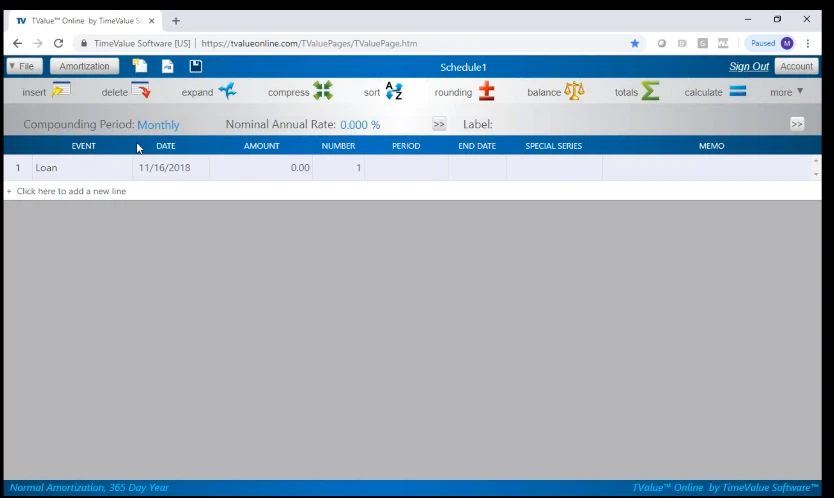
Task: Click the DATE column header
Action: 165,146
